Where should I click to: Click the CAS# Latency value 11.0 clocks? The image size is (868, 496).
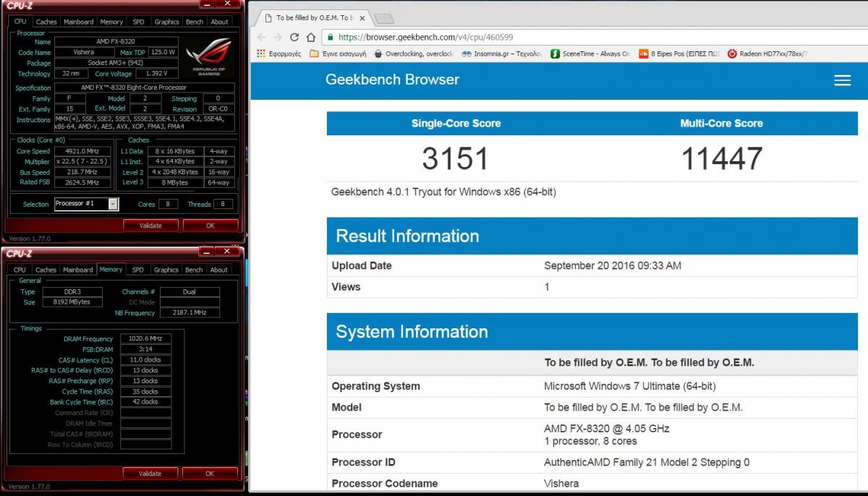146,359
